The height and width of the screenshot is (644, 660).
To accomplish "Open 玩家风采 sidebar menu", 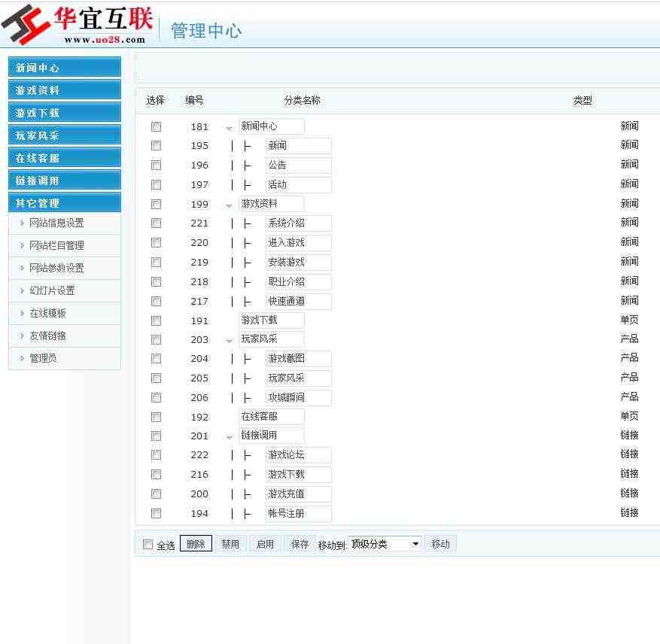I will tap(65, 135).
